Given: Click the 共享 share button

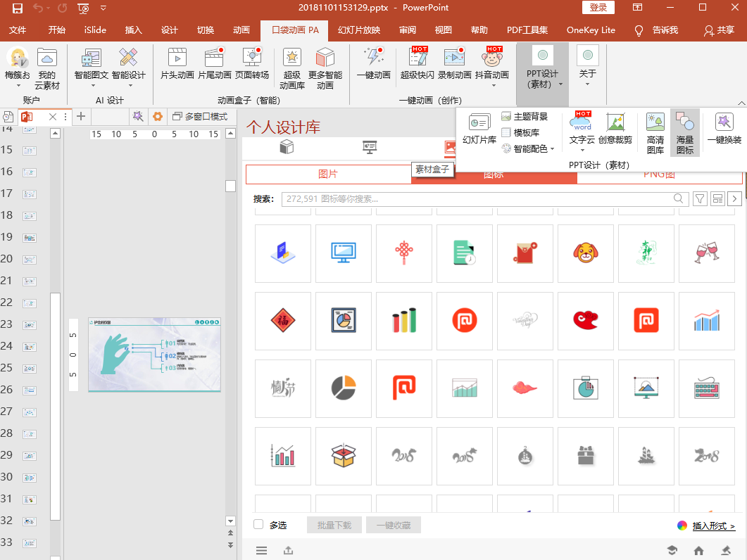Looking at the screenshot, I should pos(720,30).
